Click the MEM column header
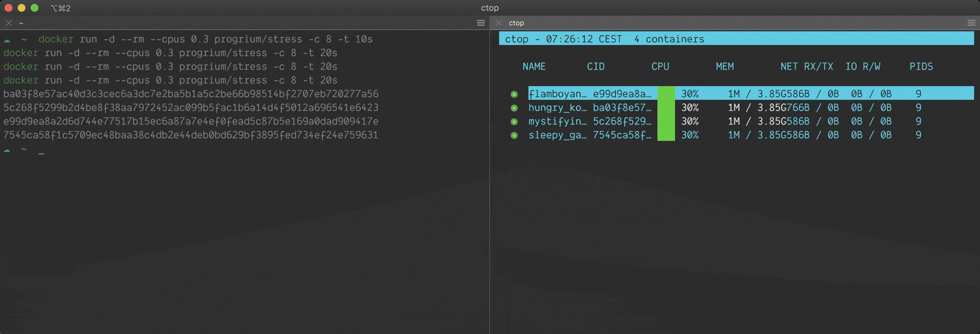Image resolution: width=980 pixels, height=334 pixels. [x=725, y=67]
